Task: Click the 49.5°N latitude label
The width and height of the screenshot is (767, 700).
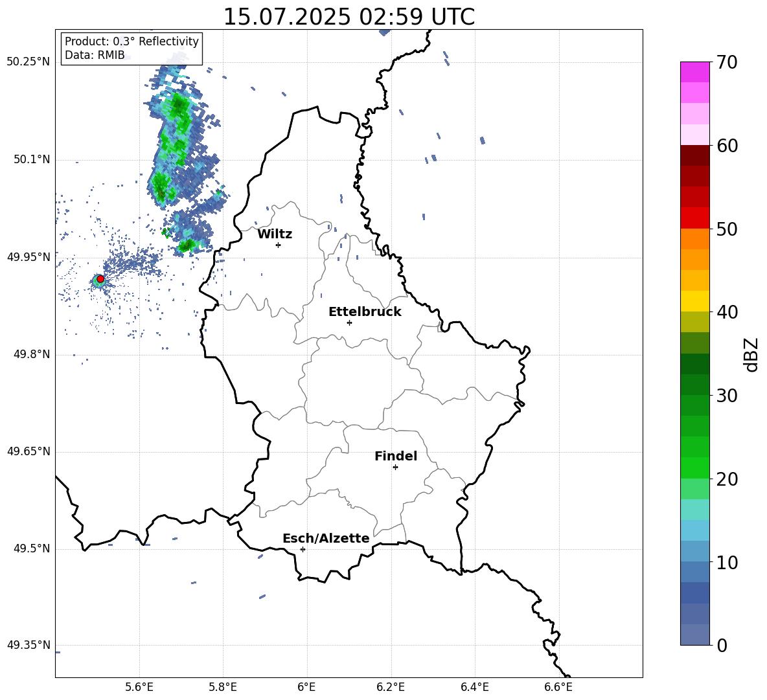Action: pyautogui.click(x=32, y=548)
